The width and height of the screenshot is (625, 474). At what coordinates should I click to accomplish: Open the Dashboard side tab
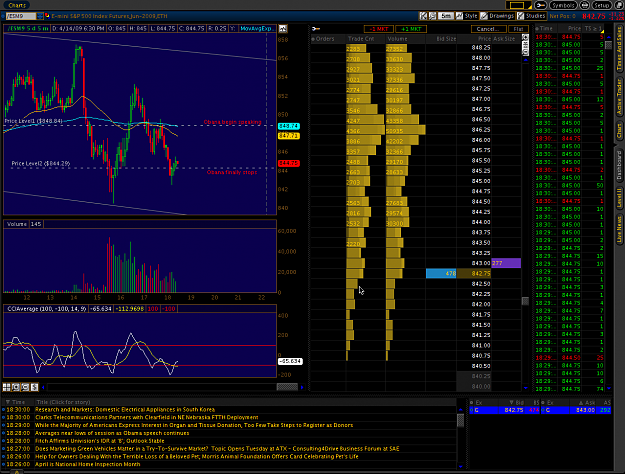click(x=619, y=165)
